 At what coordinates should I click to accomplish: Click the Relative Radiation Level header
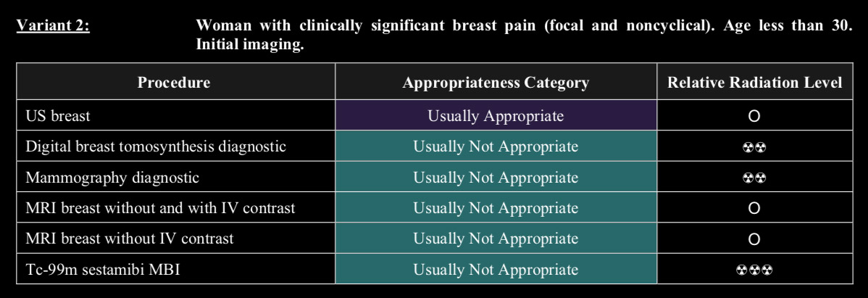(x=754, y=82)
